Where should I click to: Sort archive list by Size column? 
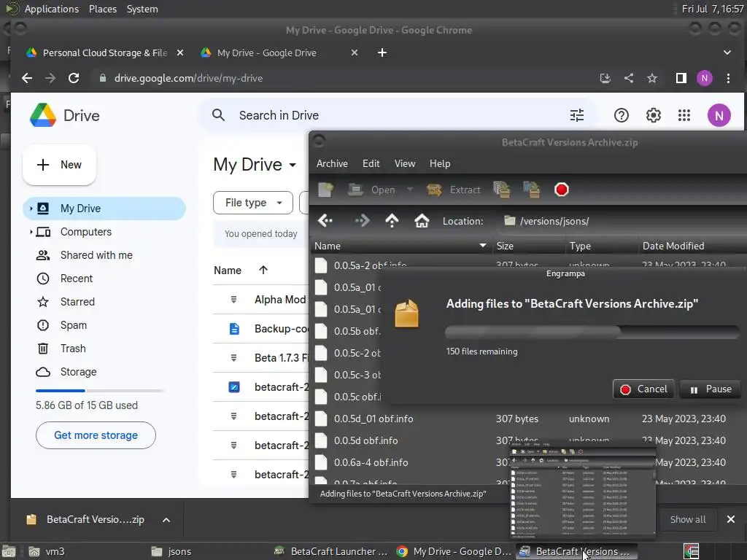pos(528,246)
